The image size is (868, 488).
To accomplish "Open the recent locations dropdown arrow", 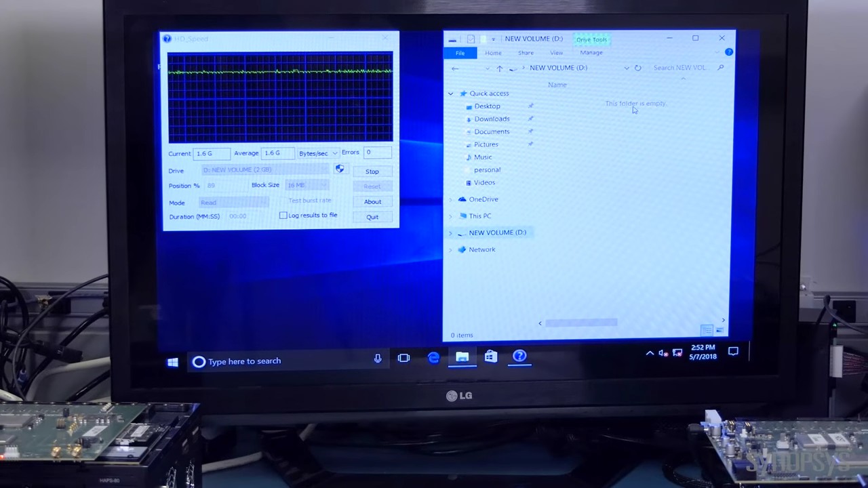I will pos(487,68).
